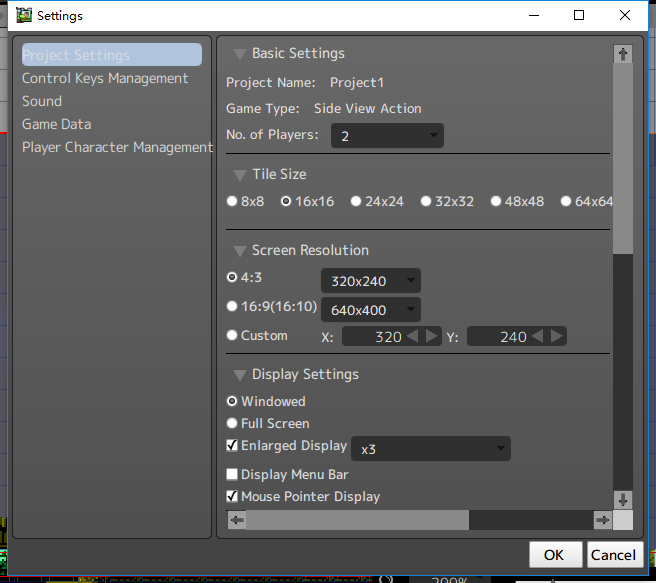Collapse the Screen Resolution section
This screenshot has width=656, height=583.
[x=240, y=251]
